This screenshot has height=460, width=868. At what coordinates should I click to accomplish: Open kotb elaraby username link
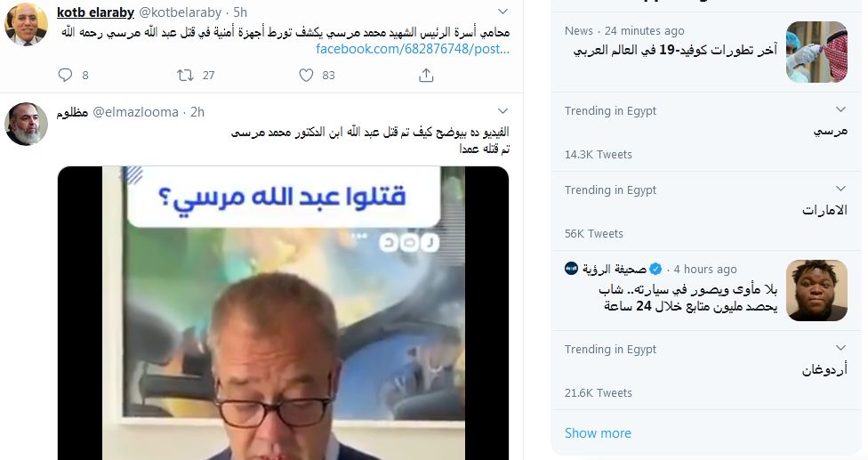96,12
